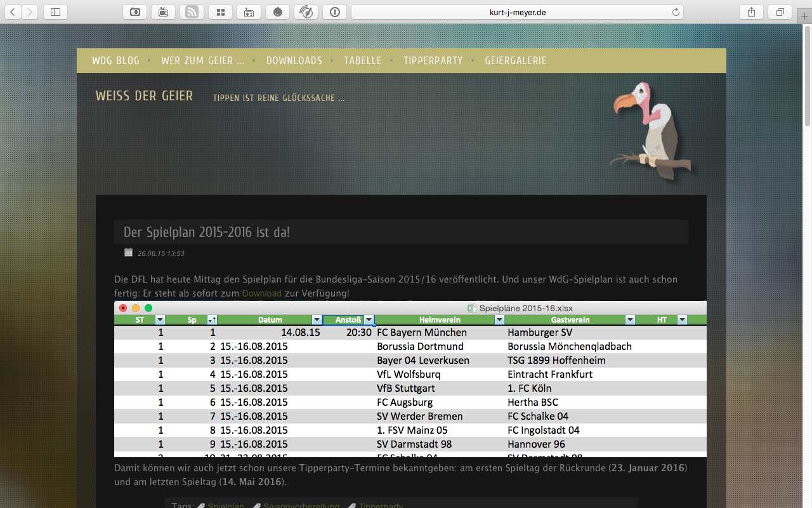Show all tabs overview button
Screen dimensions: 812x508
[780, 11]
